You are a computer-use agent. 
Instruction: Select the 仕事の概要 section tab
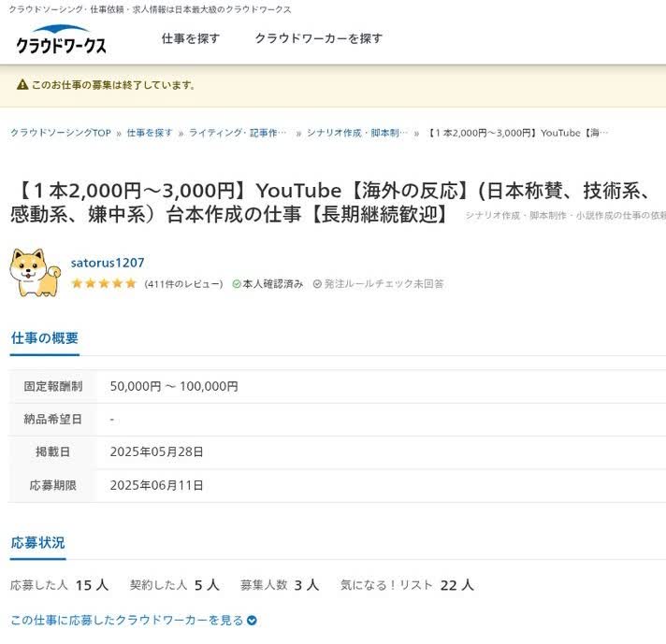45,338
